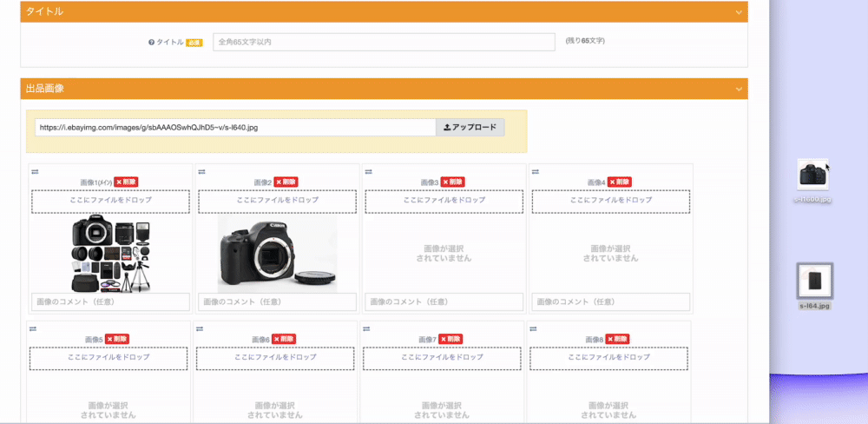
Task: Click the file drop zone of 画像4
Action: point(611,202)
